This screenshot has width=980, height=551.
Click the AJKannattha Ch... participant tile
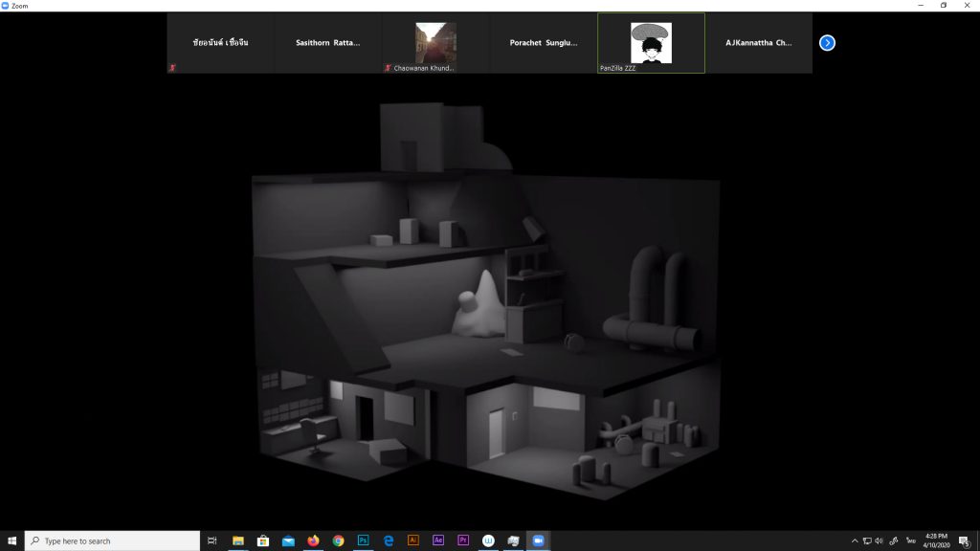point(759,43)
